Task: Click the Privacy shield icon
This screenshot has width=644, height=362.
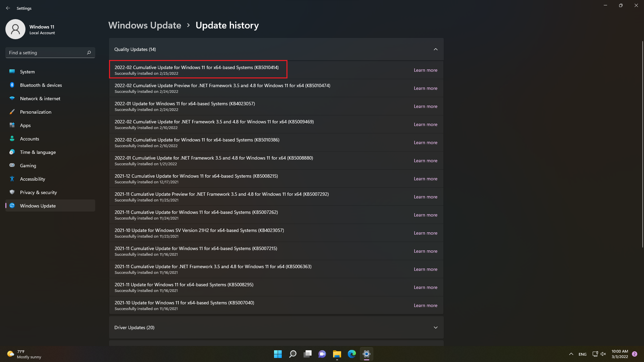Action: click(x=12, y=192)
